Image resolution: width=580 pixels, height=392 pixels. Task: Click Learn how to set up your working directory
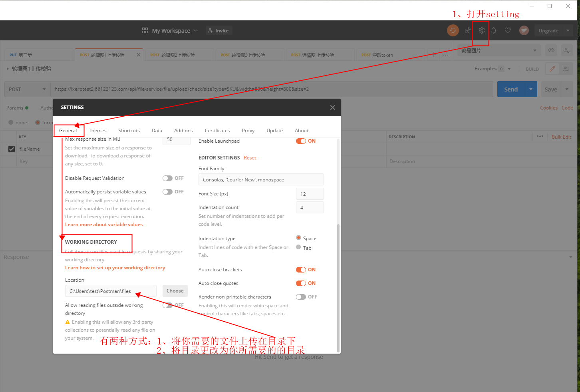pos(115,268)
